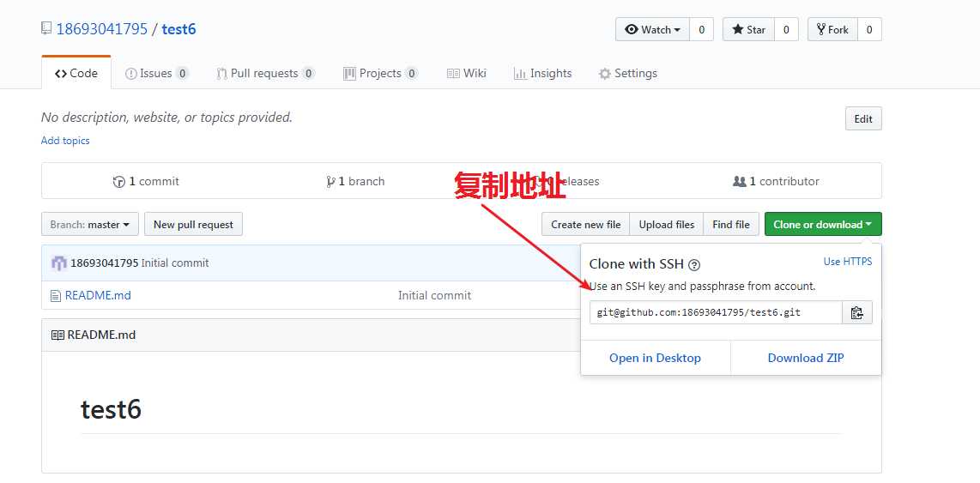
Task: Open the Insights tab
Action: 542,73
